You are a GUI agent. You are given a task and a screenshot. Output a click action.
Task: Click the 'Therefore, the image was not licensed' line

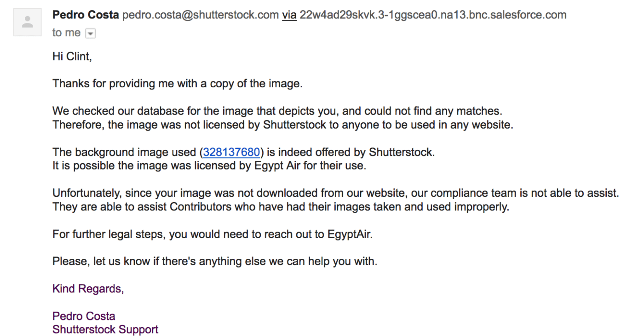click(282, 125)
